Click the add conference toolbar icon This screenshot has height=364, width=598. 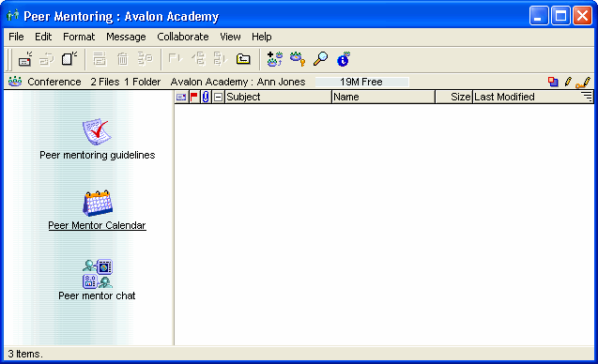pos(274,59)
